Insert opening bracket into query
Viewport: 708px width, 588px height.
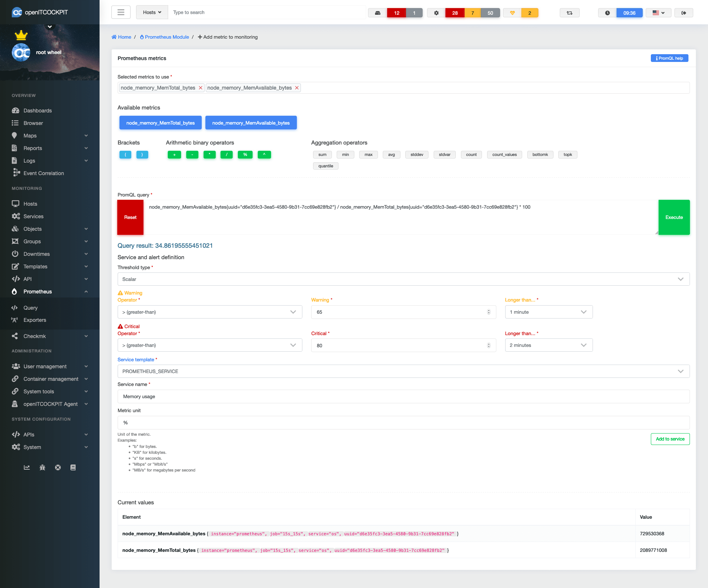pos(125,155)
